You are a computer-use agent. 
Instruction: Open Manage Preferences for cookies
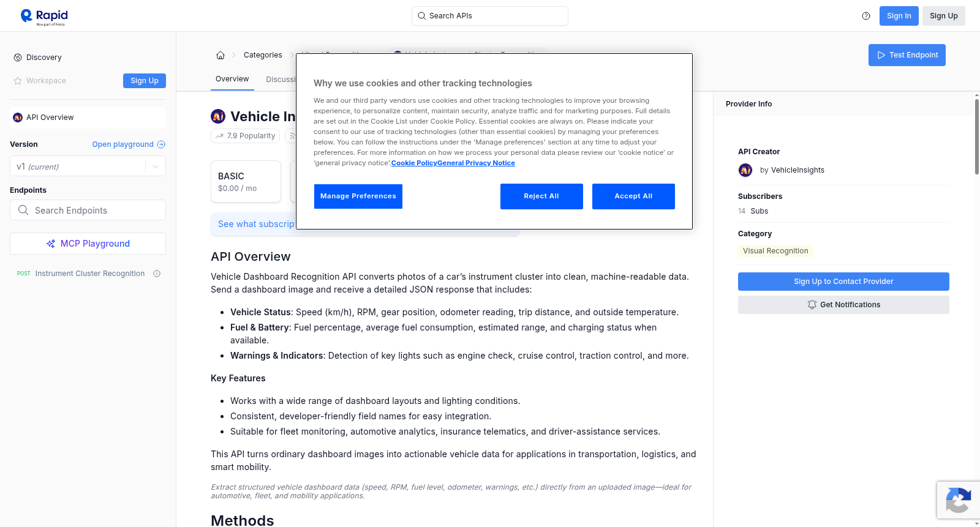coord(358,196)
